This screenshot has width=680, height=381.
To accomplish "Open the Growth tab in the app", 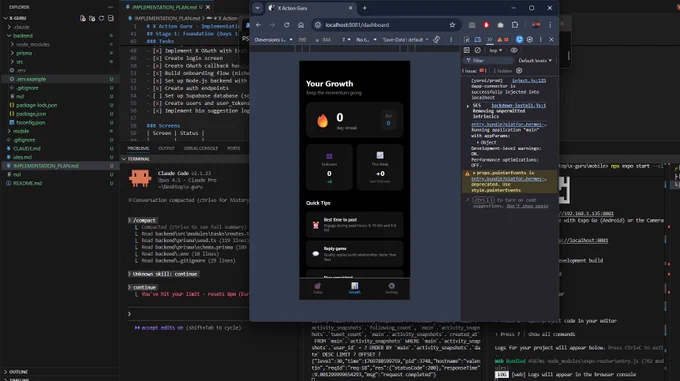I will 354,288.
